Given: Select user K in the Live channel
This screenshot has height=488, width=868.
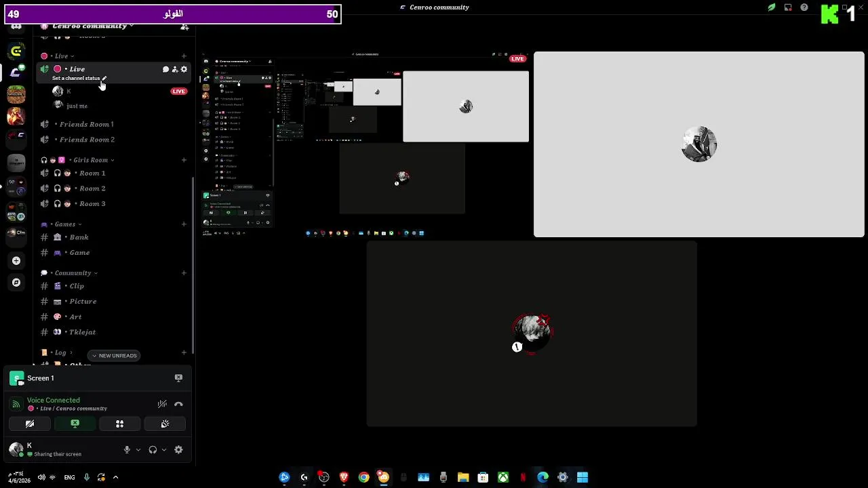Looking at the screenshot, I should (115, 91).
